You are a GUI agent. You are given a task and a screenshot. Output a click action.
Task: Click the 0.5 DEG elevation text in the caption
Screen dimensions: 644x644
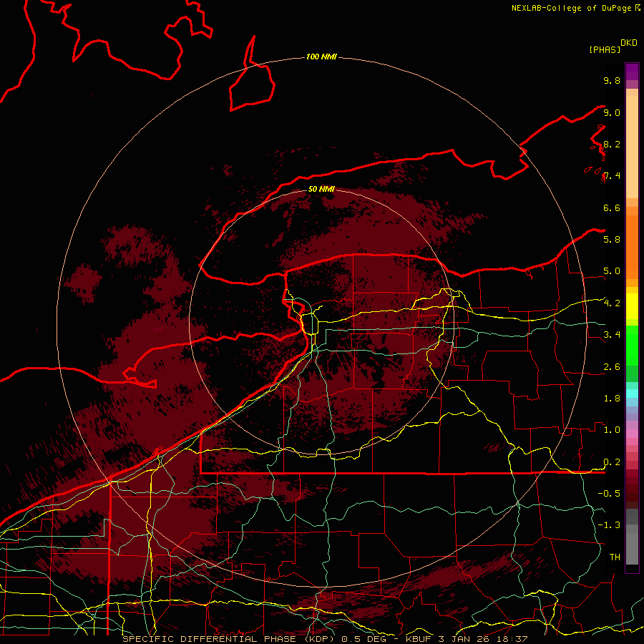pos(365,639)
